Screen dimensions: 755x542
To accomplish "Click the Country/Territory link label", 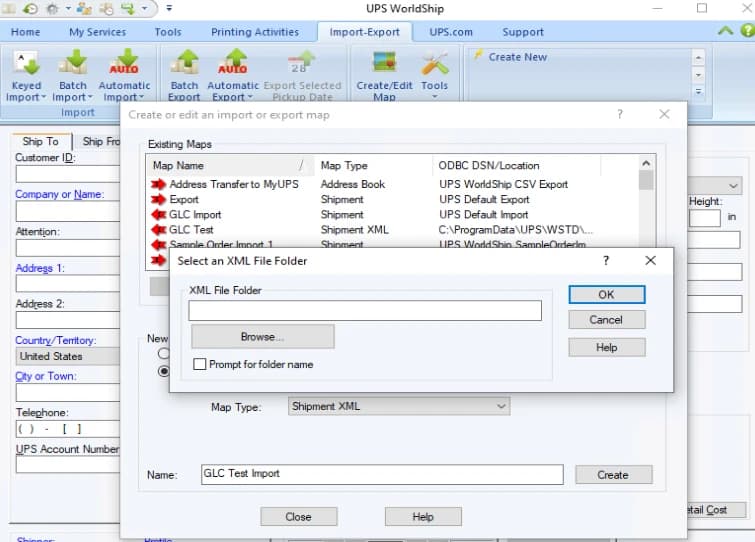I will point(55,340).
